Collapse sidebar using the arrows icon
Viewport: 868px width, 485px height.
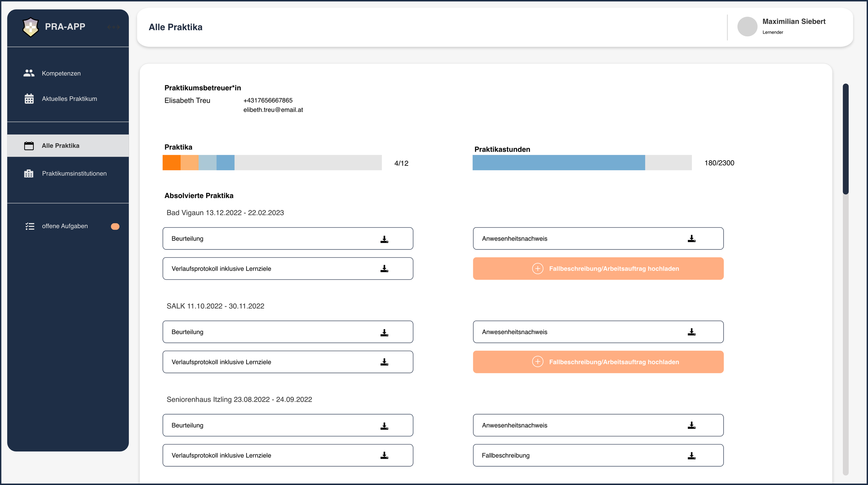[114, 27]
